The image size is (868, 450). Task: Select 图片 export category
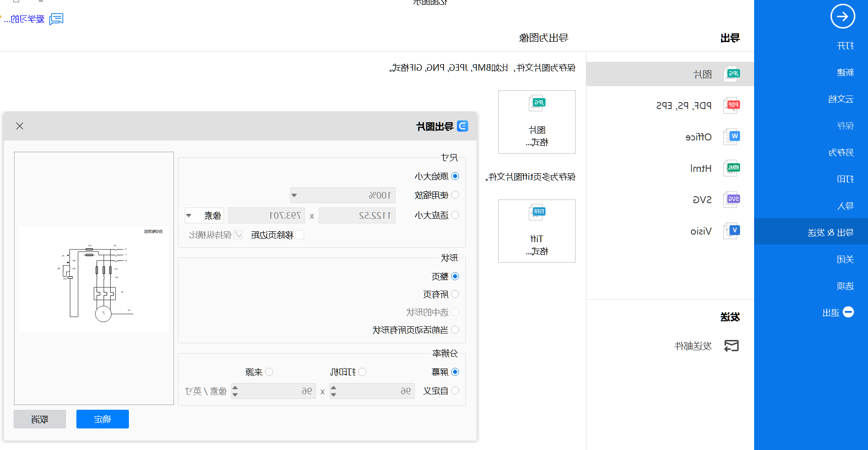click(x=670, y=74)
